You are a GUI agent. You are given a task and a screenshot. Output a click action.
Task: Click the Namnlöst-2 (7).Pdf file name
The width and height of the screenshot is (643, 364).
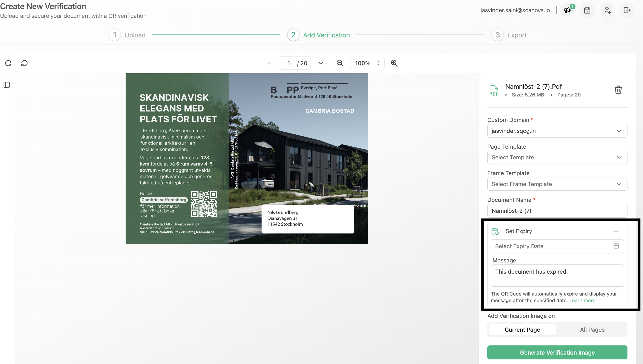tap(533, 87)
